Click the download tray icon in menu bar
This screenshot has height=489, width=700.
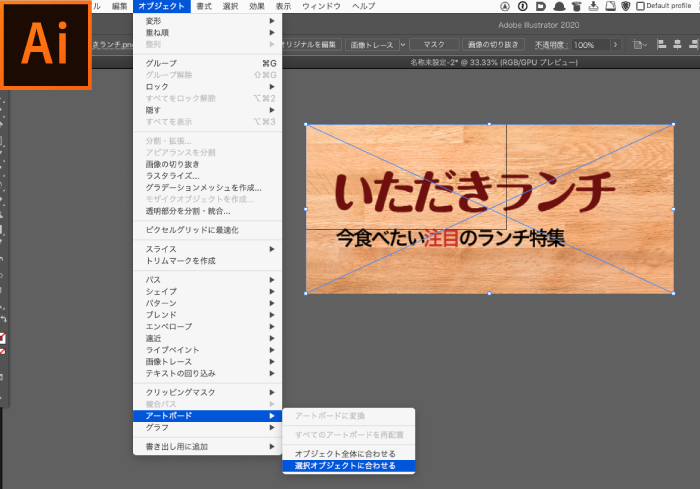click(594, 6)
